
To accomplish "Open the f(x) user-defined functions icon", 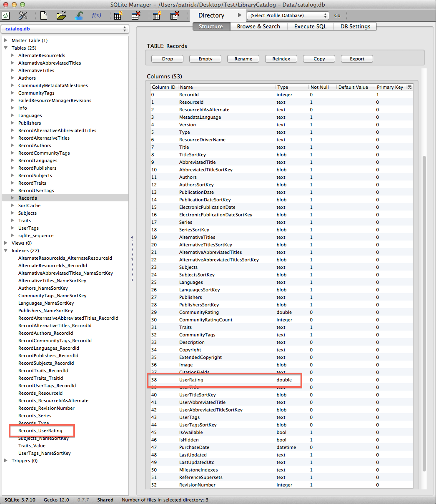I will point(96,15).
